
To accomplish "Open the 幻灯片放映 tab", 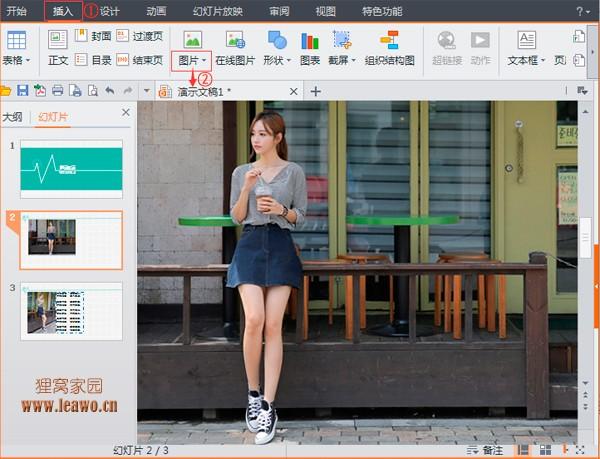I will (x=218, y=11).
